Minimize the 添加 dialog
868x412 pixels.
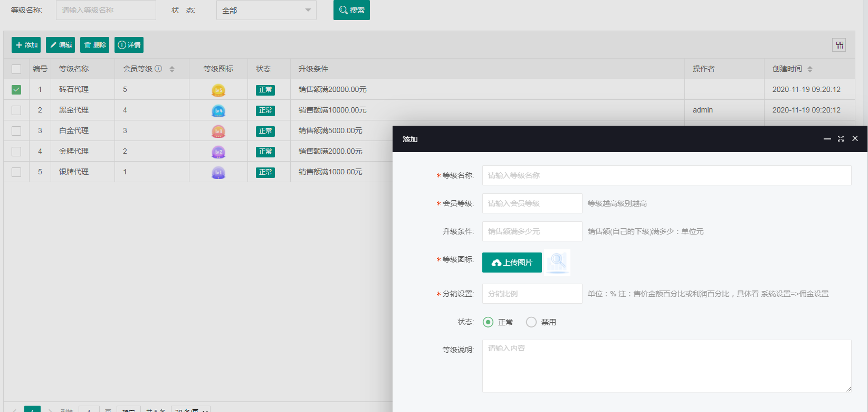point(827,139)
